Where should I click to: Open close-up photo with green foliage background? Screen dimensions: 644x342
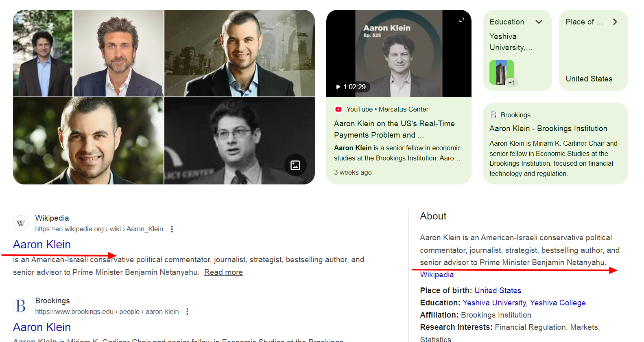tap(88, 141)
